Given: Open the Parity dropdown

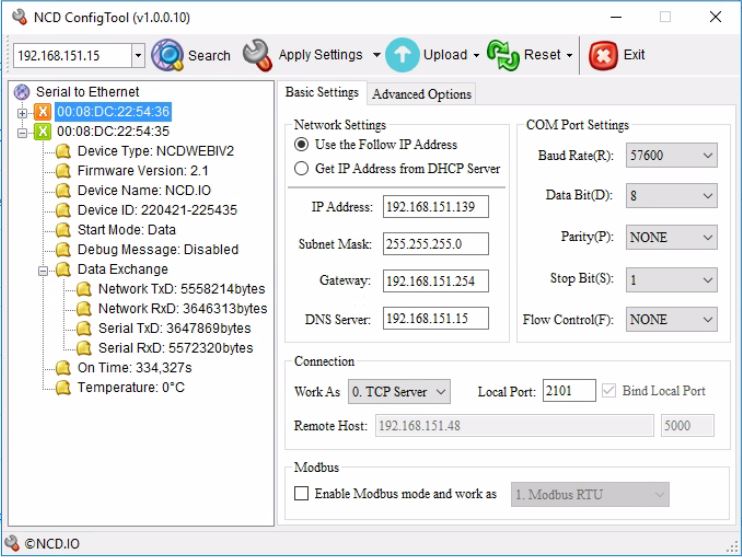Looking at the screenshot, I should [x=671, y=237].
